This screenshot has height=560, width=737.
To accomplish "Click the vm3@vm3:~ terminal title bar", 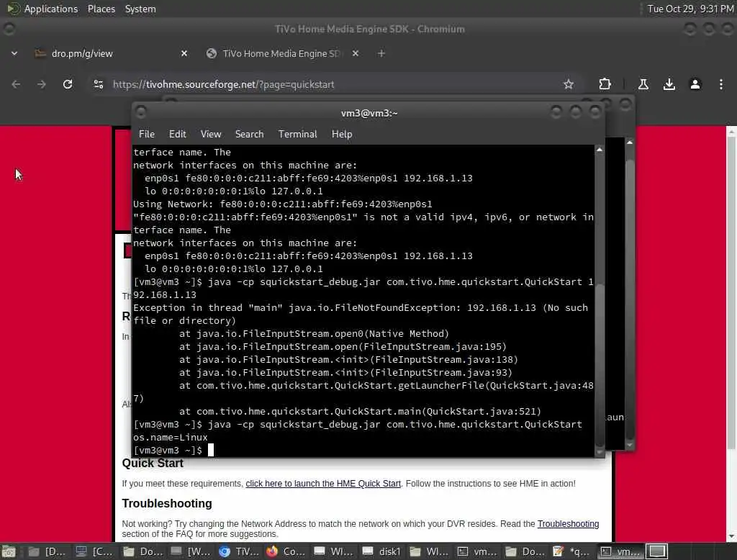I will pyautogui.click(x=369, y=113).
